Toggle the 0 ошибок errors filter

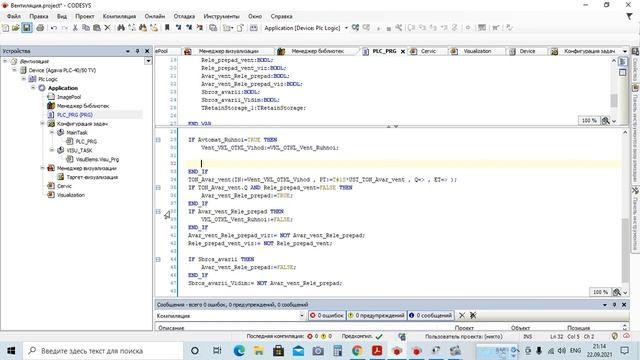coord(327,315)
